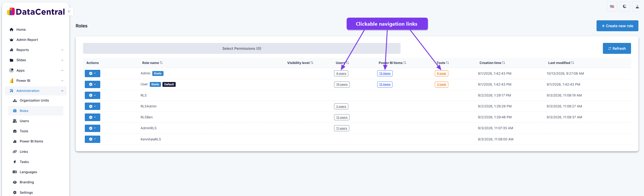This screenshot has width=644, height=196.
Task: Switch to dark mode with moon icon
Action: (x=625, y=7)
